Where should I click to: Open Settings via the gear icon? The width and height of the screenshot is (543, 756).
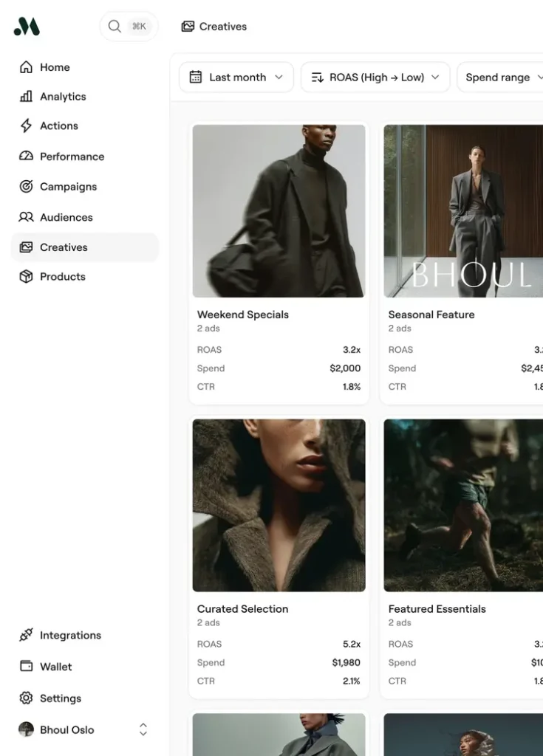26,698
